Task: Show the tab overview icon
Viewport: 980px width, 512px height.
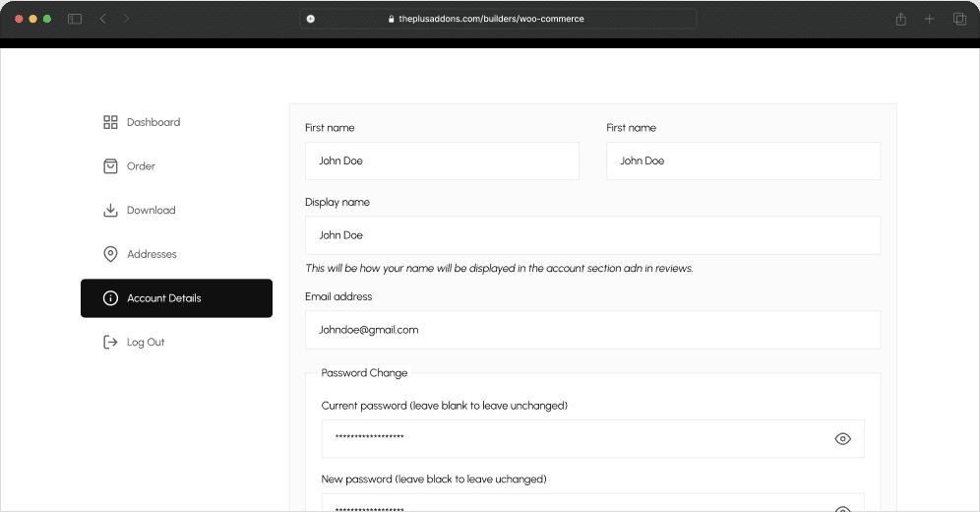Action: pos(959,19)
